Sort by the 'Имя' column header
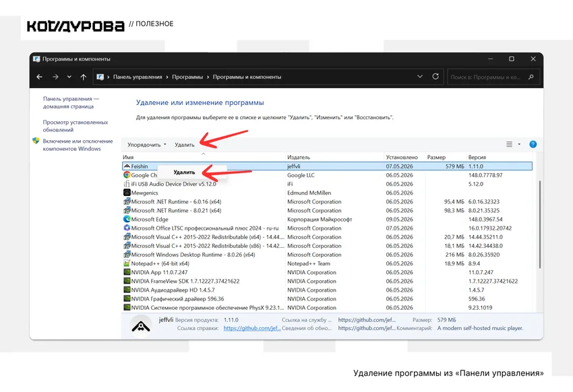This screenshot has height=392, width=573. [128, 158]
